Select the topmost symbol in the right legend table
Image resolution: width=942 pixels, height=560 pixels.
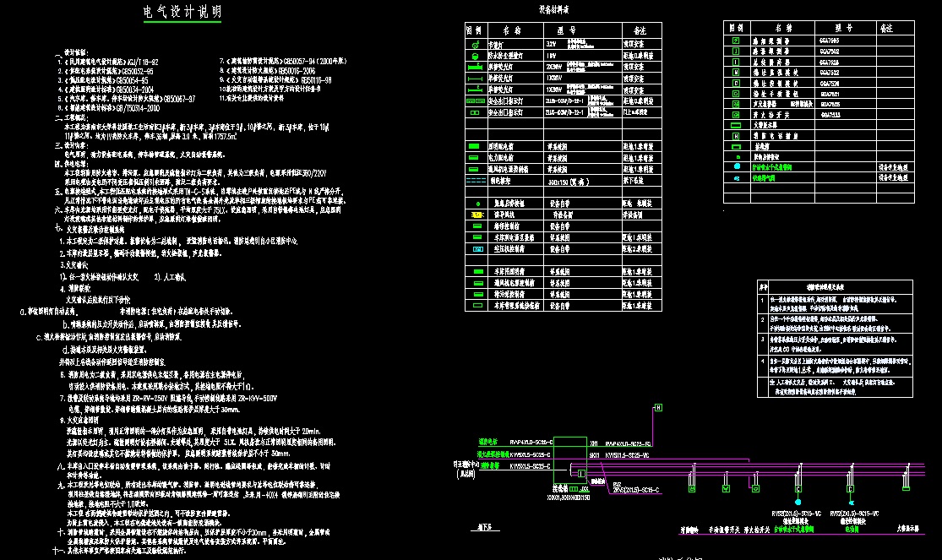735,41
